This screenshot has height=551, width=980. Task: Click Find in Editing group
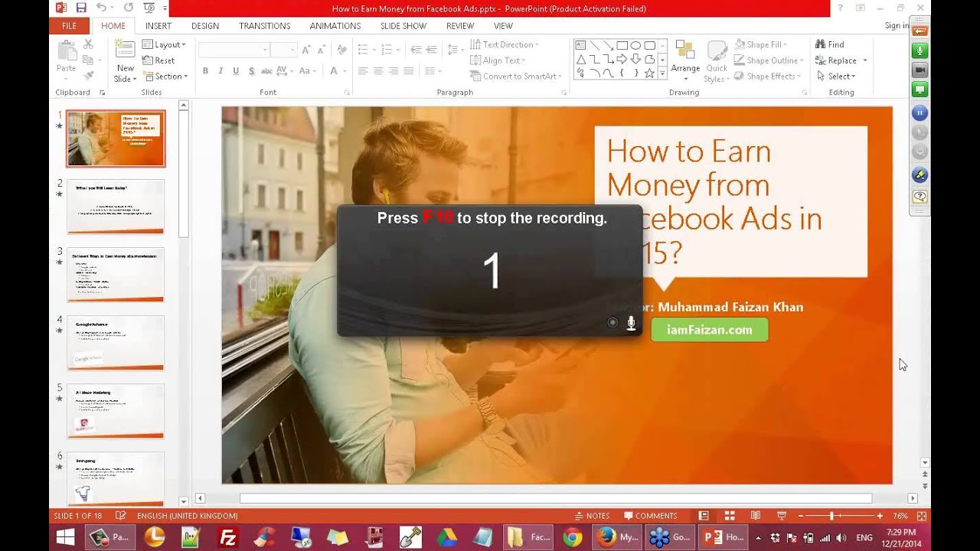tap(830, 44)
